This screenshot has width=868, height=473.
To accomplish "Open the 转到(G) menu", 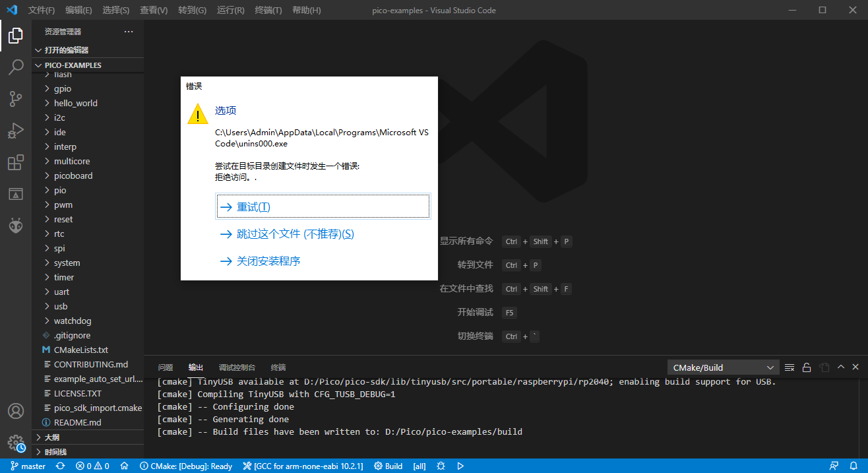I will (x=192, y=11).
